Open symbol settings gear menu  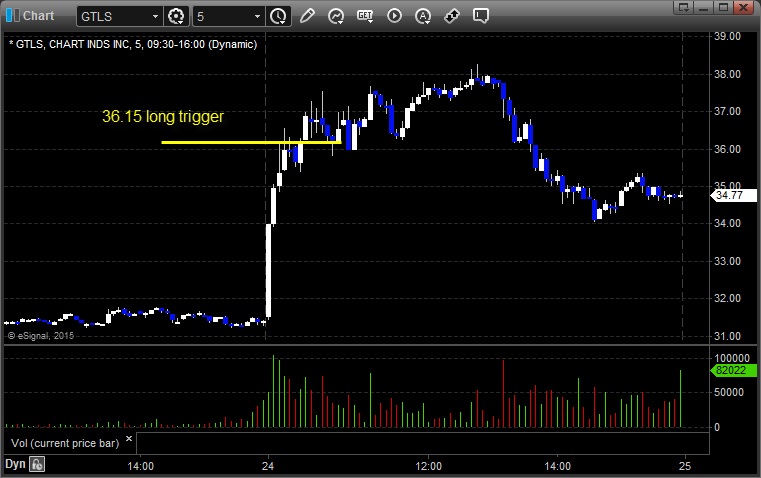[x=176, y=16]
